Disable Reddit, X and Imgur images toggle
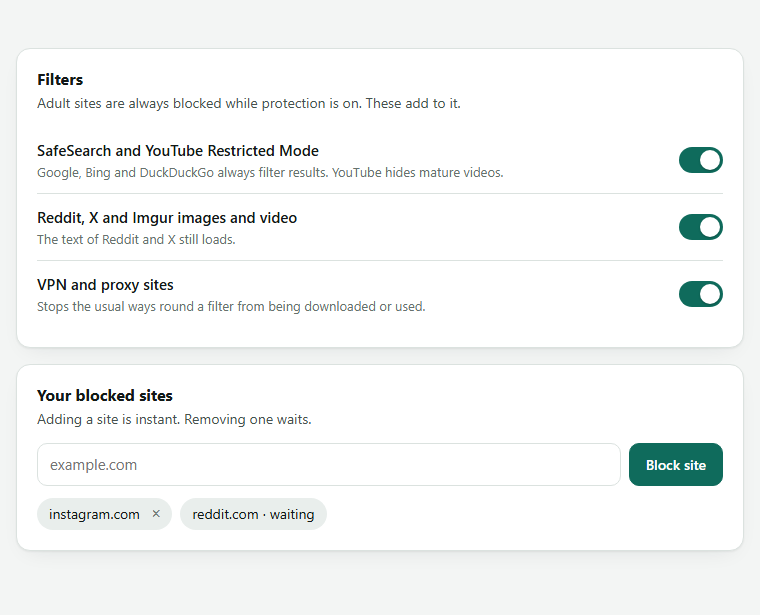The height and width of the screenshot is (615, 760). pyautogui.click(x=700, y=227)
